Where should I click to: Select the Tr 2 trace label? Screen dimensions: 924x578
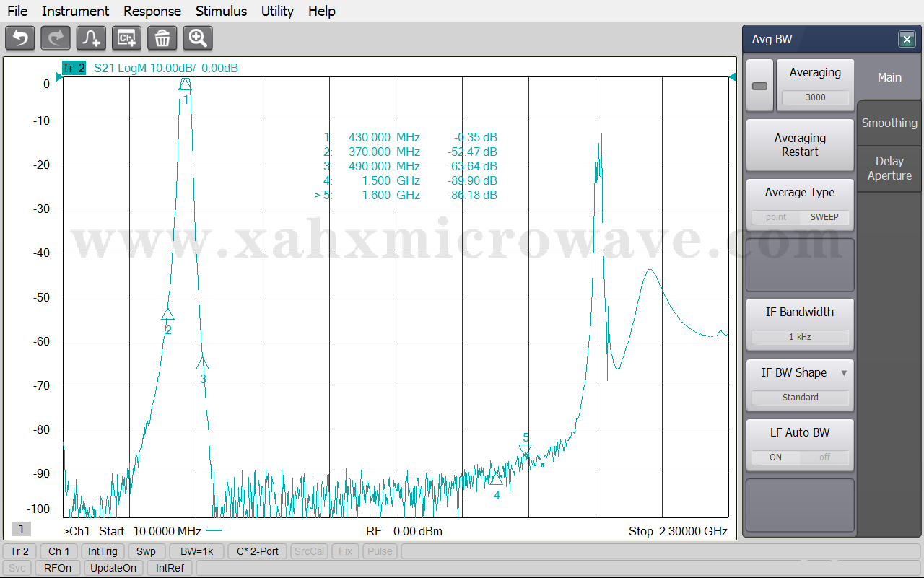(x=74, y=69)
